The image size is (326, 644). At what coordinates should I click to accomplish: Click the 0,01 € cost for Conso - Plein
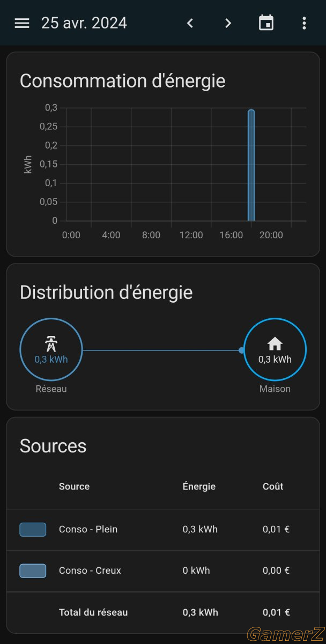click(x=276, y=529)
